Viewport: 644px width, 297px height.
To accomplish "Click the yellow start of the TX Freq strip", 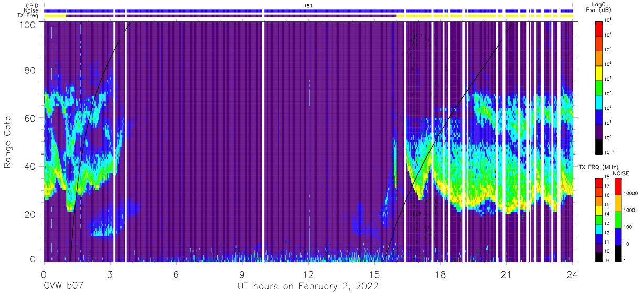I will (x=55, y=16).
